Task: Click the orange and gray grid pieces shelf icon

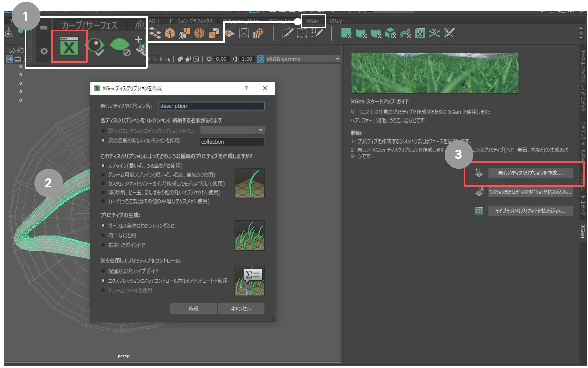Action: 184,33
